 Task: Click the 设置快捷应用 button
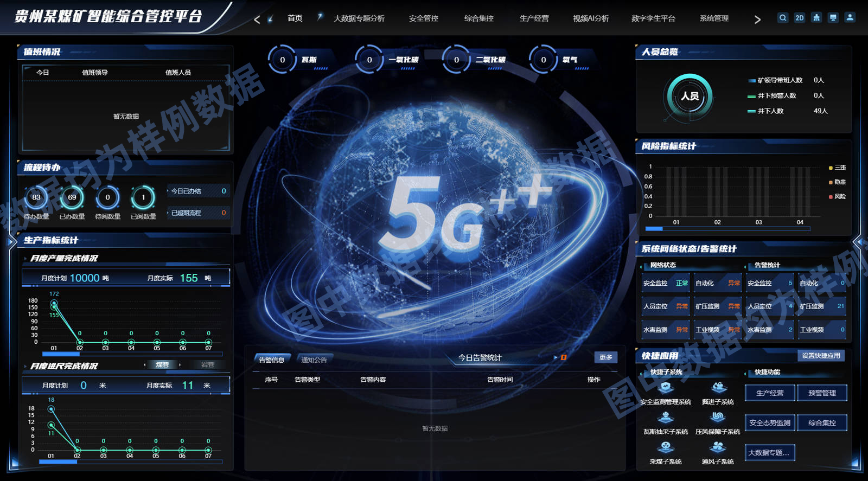tap(820, 356)
